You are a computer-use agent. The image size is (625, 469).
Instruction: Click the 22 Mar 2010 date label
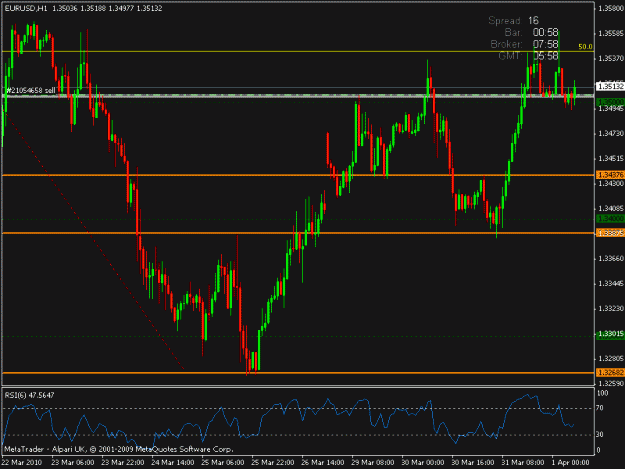click(22, 462)
